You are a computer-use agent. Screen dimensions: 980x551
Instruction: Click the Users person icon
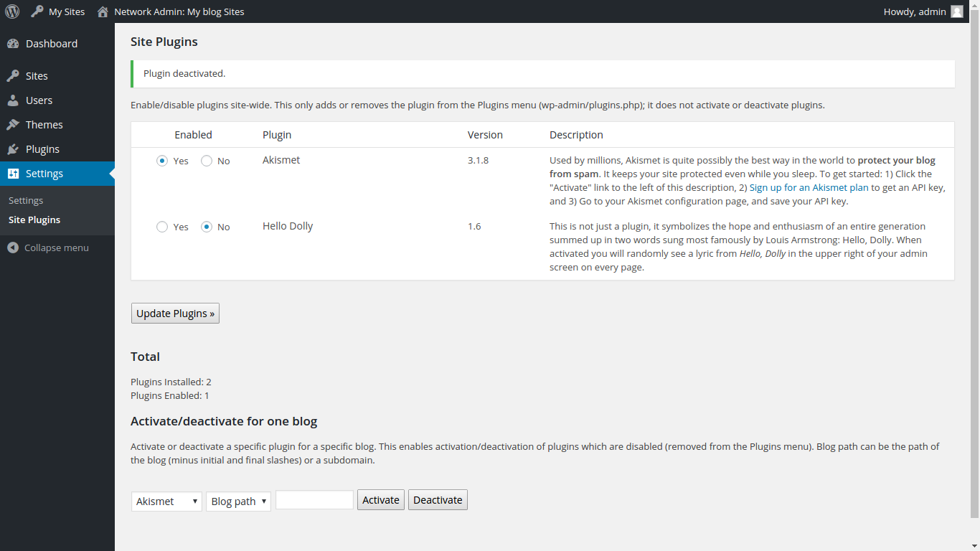coord(13,100)
